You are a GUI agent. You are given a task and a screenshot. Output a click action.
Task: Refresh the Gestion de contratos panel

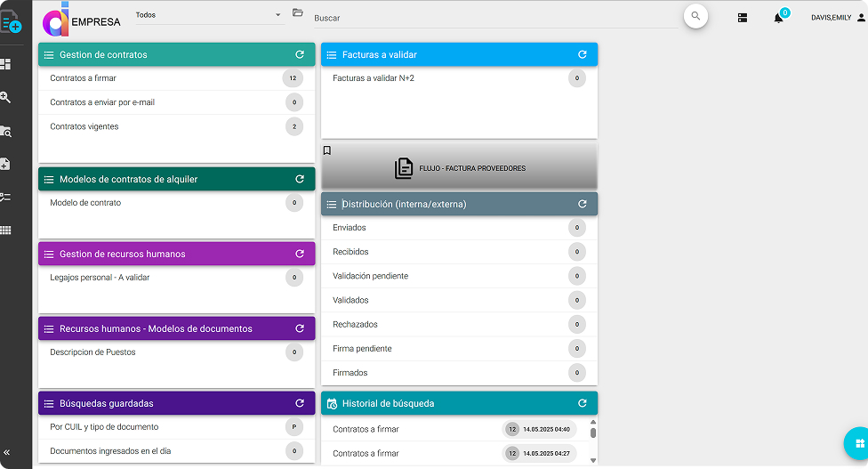pos(300,54)
